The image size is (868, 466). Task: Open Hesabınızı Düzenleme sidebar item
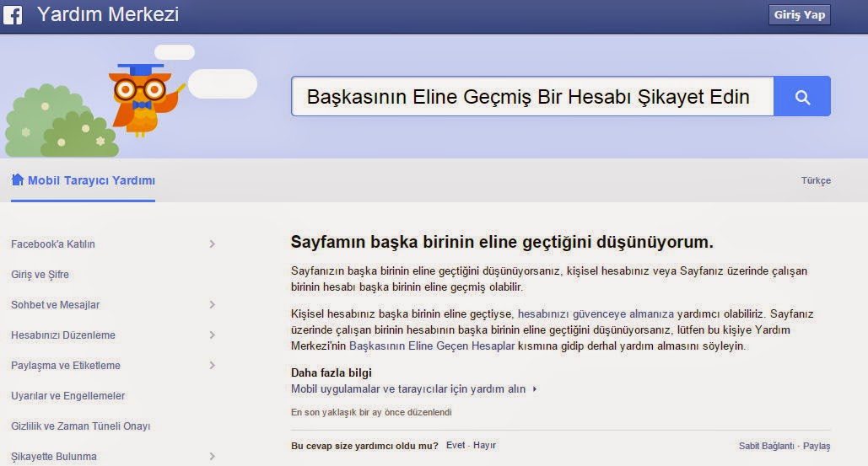tap(63, 335)
